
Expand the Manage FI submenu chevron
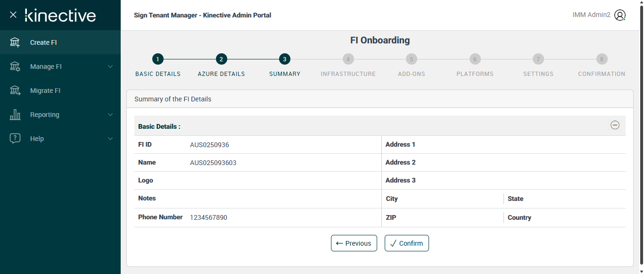110,66
